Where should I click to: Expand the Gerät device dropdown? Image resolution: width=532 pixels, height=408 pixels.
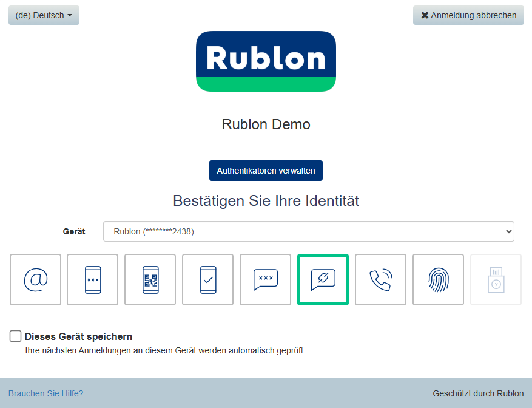tap(308, 231)
